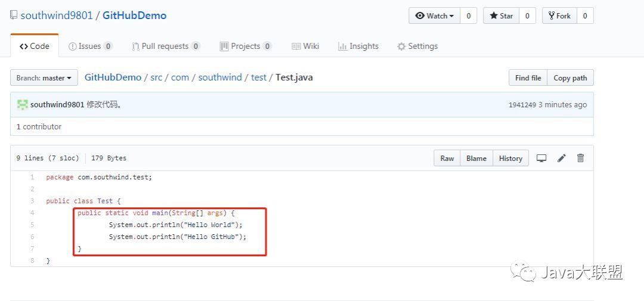Click the 3 minutes ago timestamp

563,105
